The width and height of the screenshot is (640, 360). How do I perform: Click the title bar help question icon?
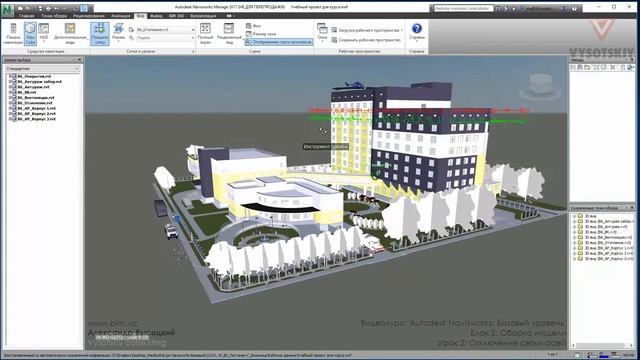tap(574, 8)
